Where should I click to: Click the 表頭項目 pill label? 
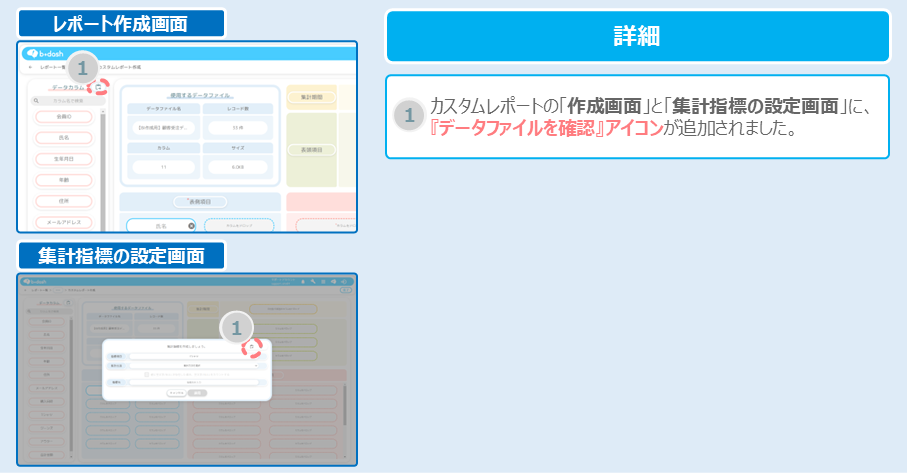point(312,150)
